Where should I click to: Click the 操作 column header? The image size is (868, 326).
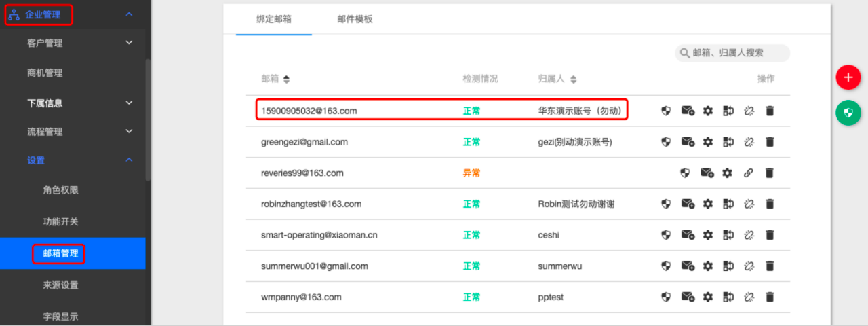pos(766,79)
